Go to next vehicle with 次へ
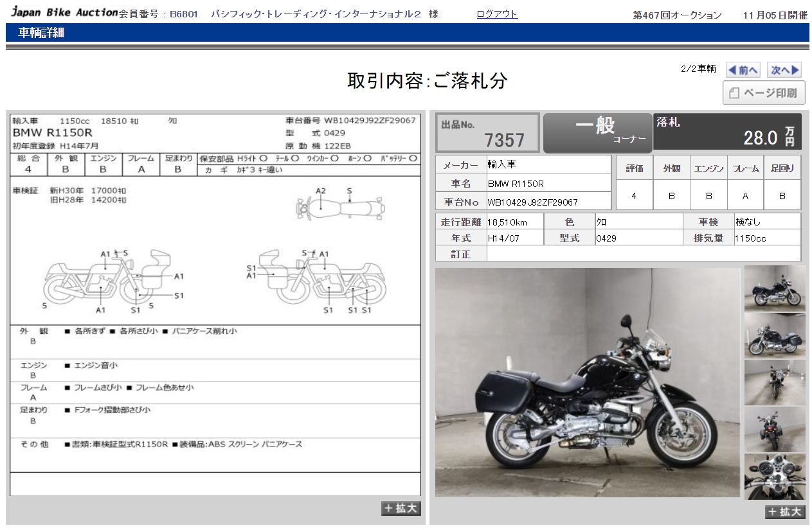The height and width of the screenshot is (530, 812). coord(785,70)
